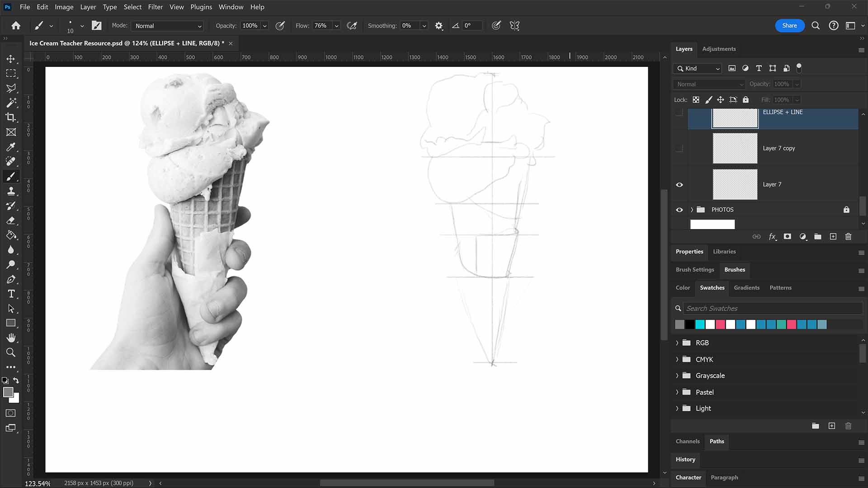Select the Dodge tool
This screenshot has width=868, height=488.
(x=11, y=265)
